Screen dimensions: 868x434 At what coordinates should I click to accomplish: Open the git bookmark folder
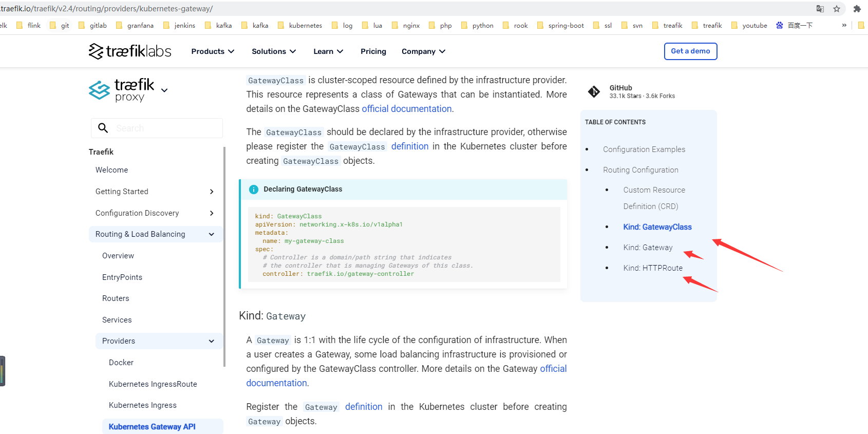click(x=59, y=25)
